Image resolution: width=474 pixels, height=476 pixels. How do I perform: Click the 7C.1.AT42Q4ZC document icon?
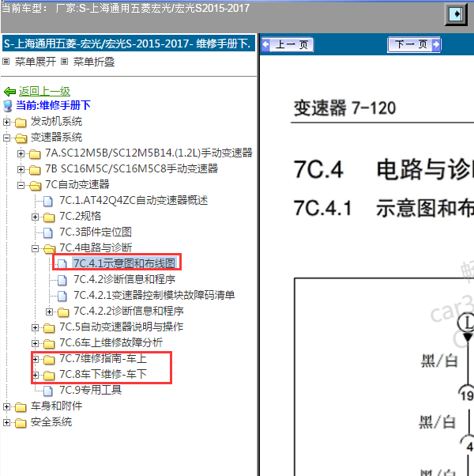pos(48,201)
